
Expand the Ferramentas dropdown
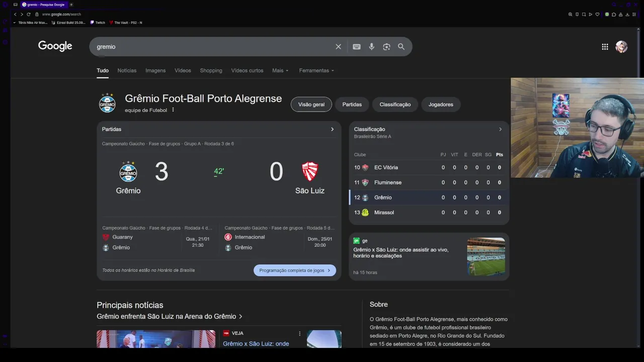(316, 70)
